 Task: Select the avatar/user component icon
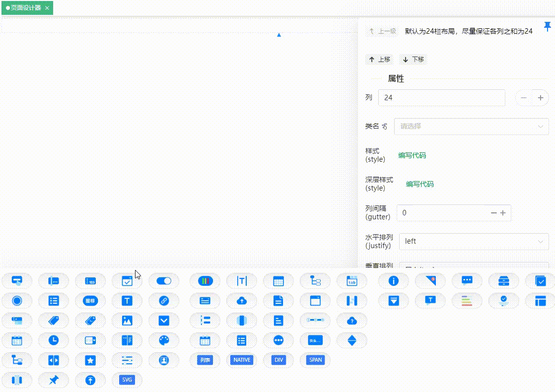click(164, 360)
